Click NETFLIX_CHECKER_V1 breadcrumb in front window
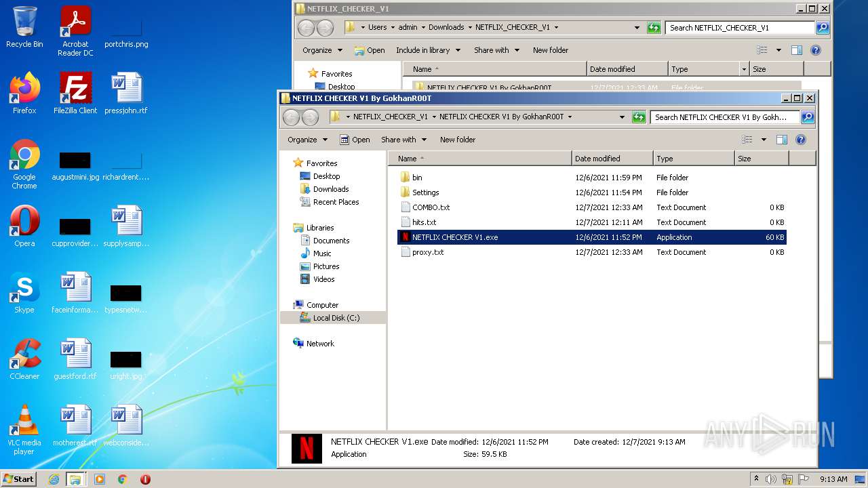Image resolution: width=868 pixels, height=488 pixels. (x=390, y=117)
